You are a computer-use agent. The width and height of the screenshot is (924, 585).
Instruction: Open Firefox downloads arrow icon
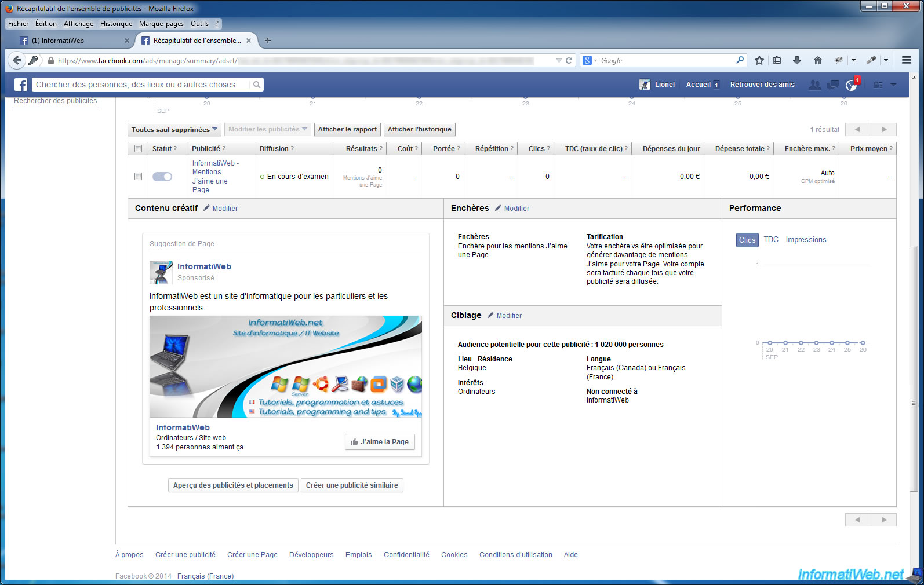click(797, 60)
